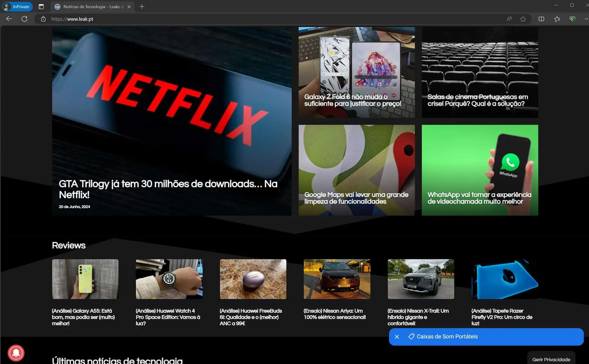Add this page to favorites with star icon
This screenshot has height=364, width=589.
point(523,19)
